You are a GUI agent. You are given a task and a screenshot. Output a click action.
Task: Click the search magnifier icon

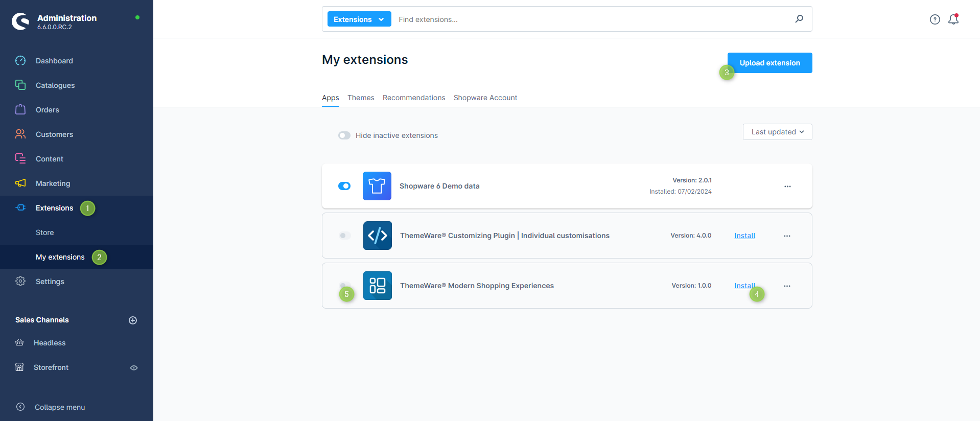click(799, 19)
